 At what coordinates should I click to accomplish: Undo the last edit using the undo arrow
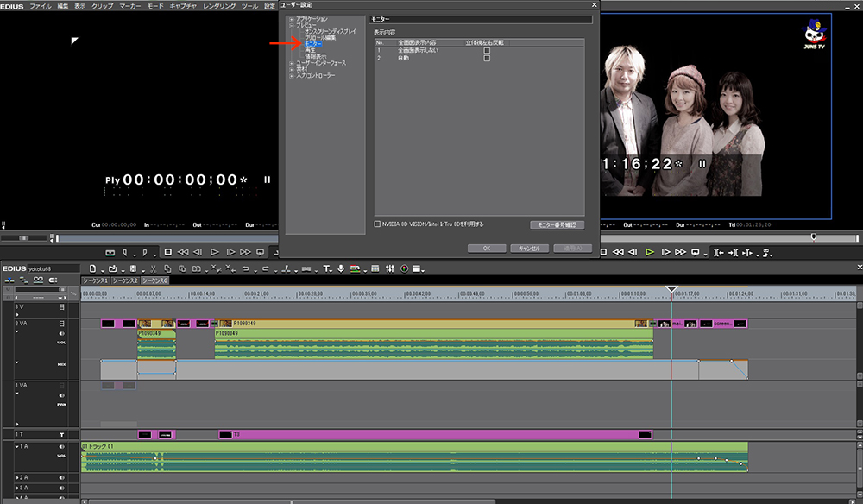[245, 268]
